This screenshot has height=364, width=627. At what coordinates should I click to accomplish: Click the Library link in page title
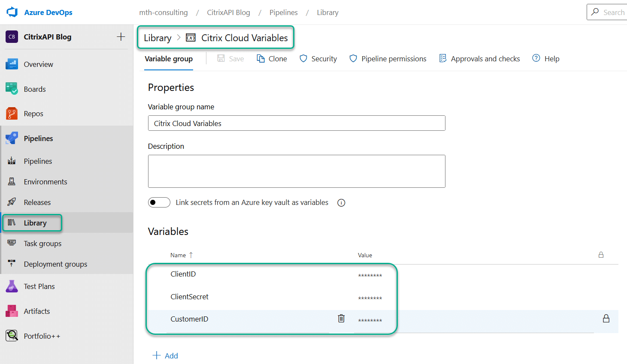click(x=158, y=38)
